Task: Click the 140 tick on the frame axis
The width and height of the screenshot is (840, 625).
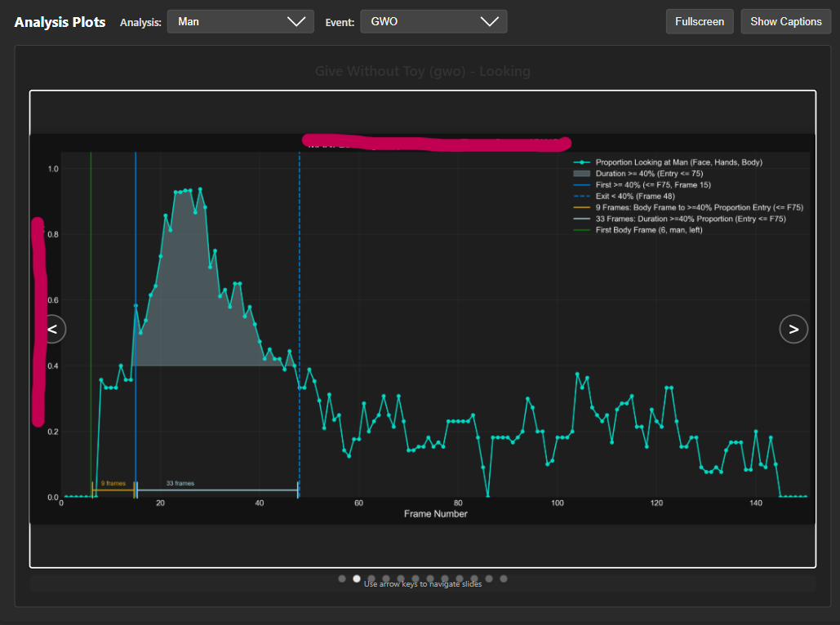Action: coord(756,503)
